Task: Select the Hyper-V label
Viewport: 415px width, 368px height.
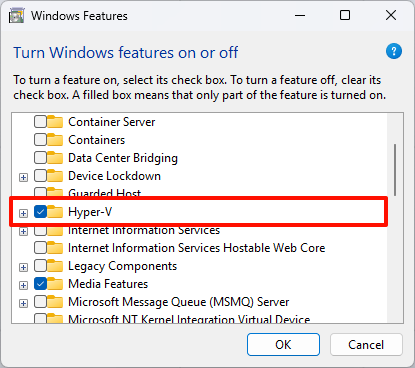Action: (90, 212)
